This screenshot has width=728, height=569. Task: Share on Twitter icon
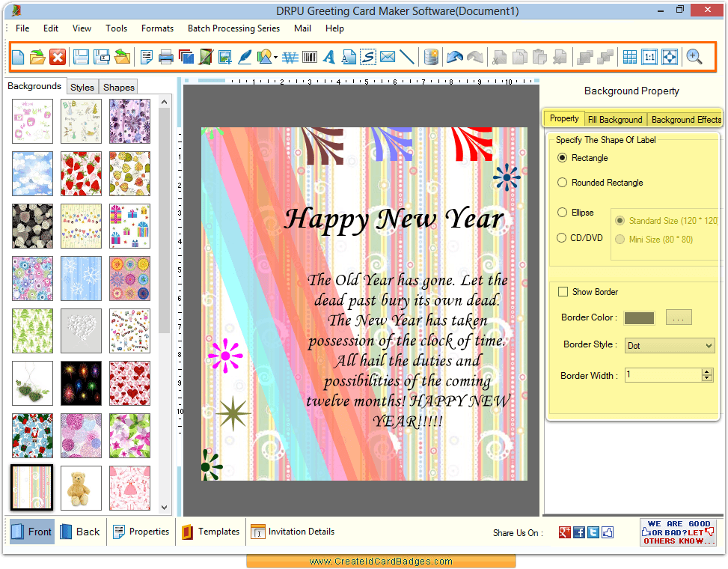point(593,532)
